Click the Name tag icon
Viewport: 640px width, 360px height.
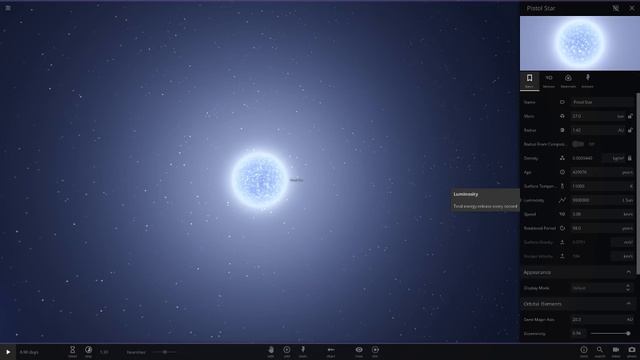point(562,102)
